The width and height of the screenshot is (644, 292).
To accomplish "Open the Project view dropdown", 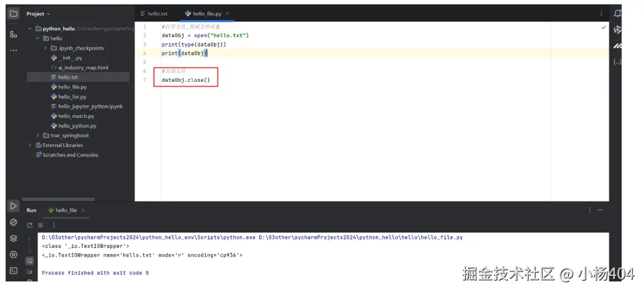I will pyautogui.click(x=38, y=14).
